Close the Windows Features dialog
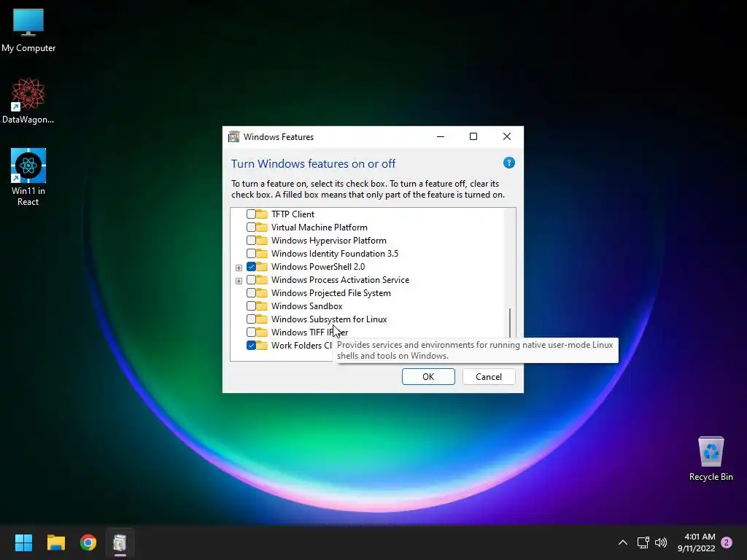Image resolution: width=747 pixels, height=560 pixels. tap(507, 136)
